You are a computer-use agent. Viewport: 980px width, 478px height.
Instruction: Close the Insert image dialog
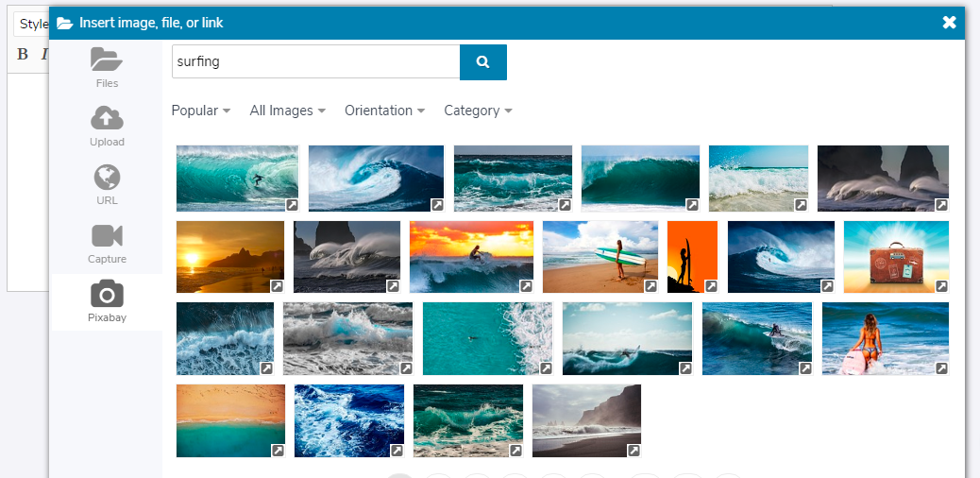point(949,23)
